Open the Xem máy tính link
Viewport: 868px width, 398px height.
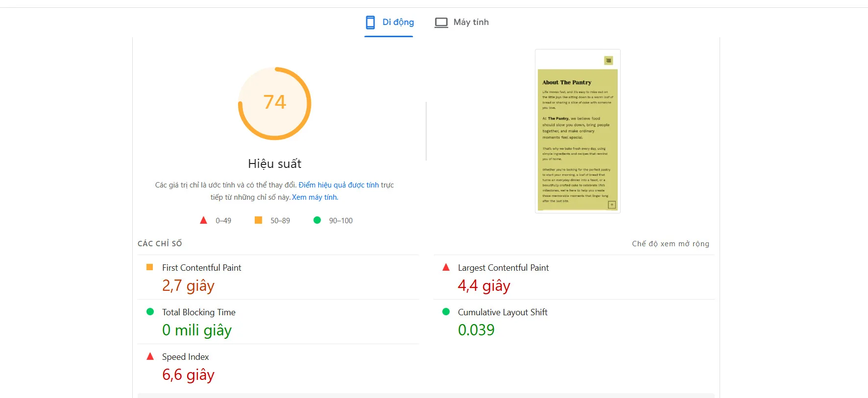pyautogui.click(x=315, y=197)
